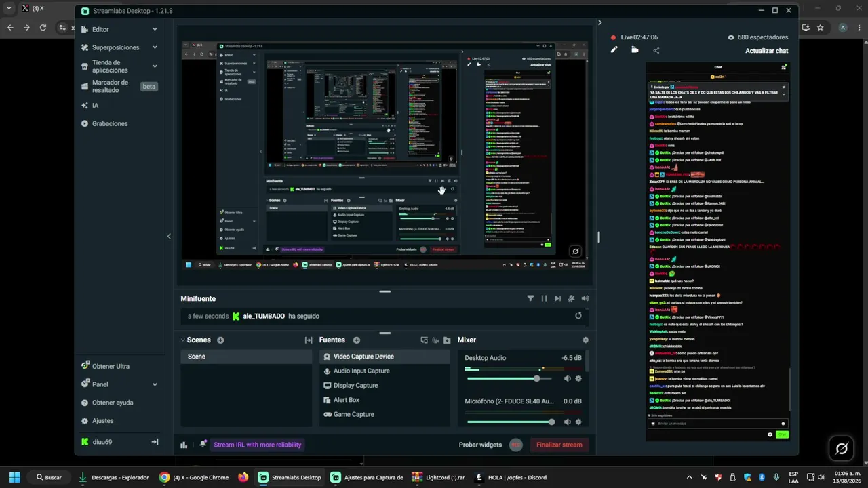Select the Display Capture source
The width and height of the screenshot is (868, 488).
click(x=384, y=386)
